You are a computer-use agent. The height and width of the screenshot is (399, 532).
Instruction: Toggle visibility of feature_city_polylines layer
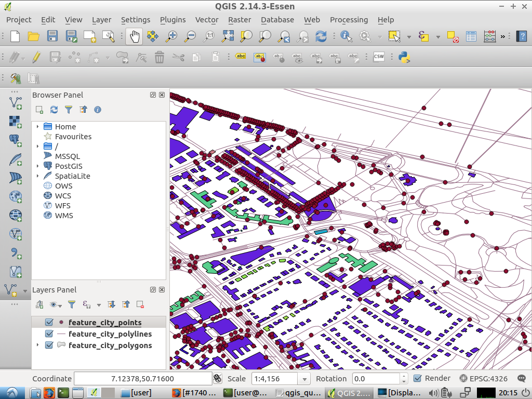point(49,334)
